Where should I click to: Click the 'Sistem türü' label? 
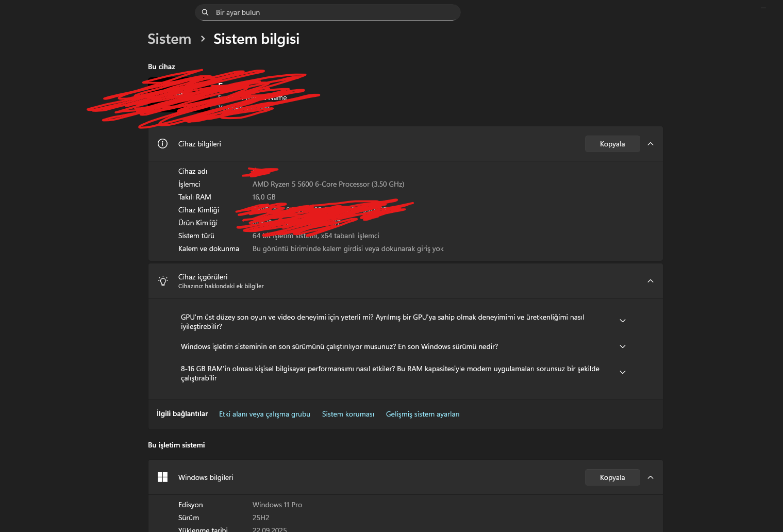(x=196, y=236)
